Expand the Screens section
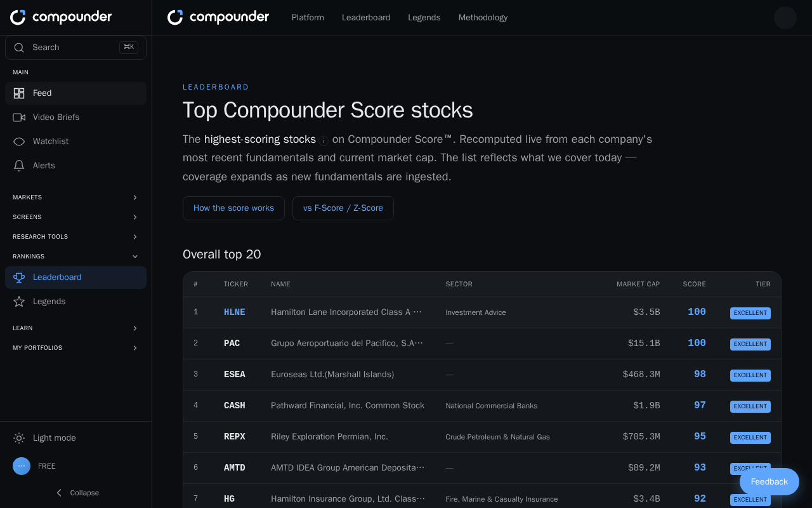Viewport: 812px width, 508px height. [x=75, y=217]
